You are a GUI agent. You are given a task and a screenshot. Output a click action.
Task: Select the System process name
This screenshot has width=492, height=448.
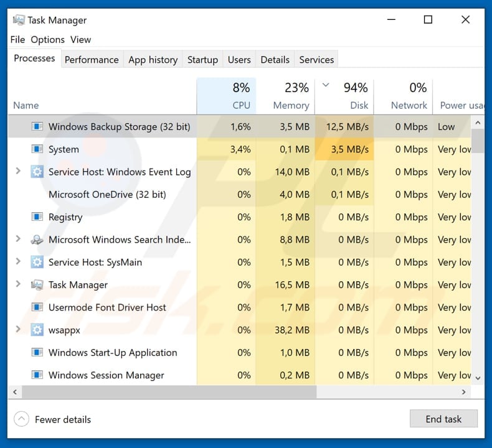[64, 149]
